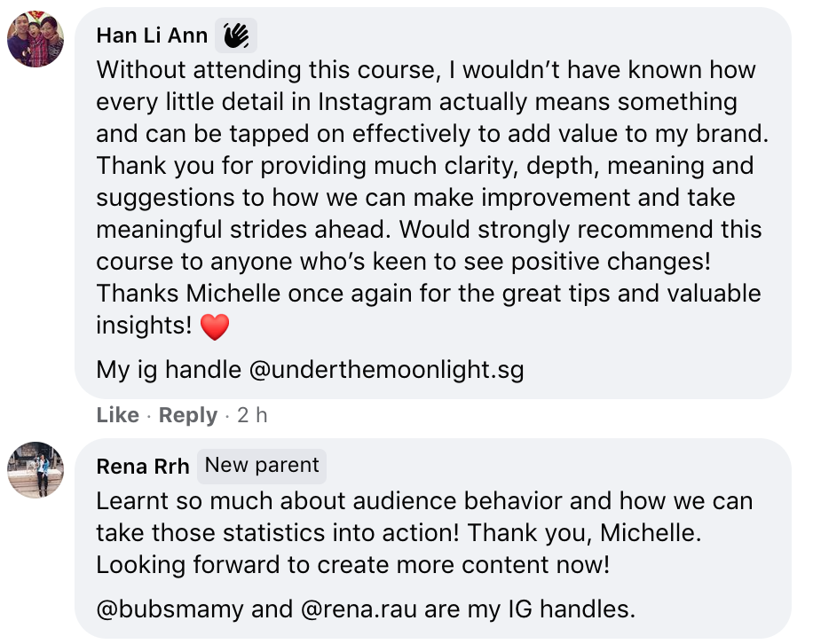This screenshot has height=644, width=813.
Task: Like Han Li Ann's comment
Action: [117, 415]
